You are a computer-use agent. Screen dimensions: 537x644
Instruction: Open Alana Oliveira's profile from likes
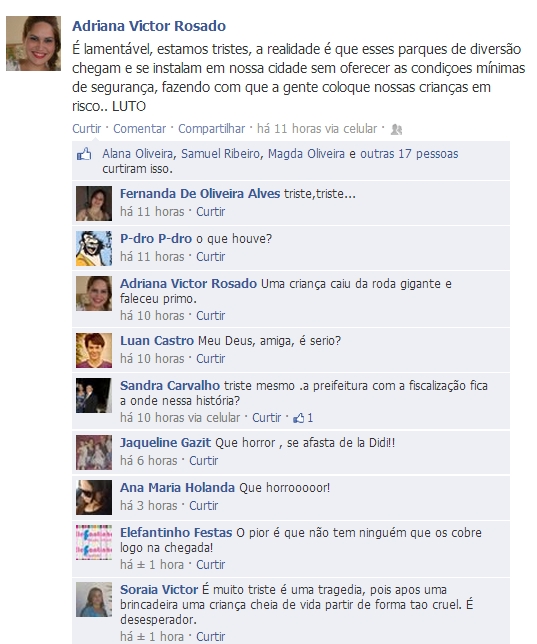(x=138, y=154)
